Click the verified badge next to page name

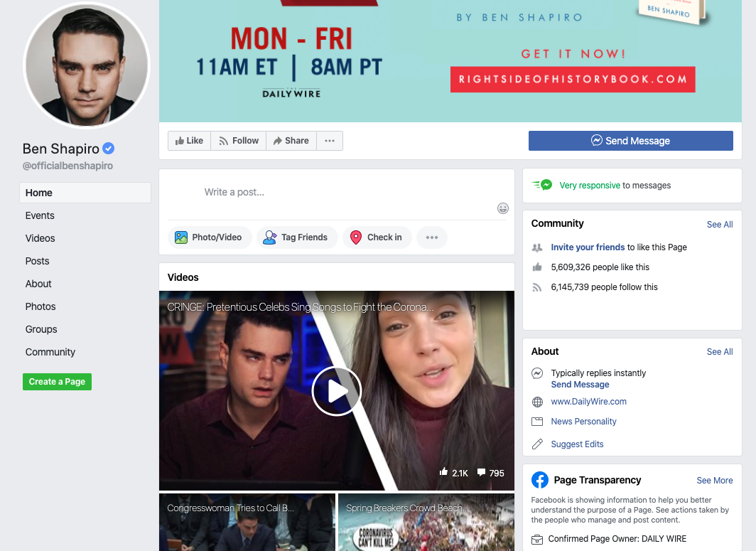click(108, 149)
